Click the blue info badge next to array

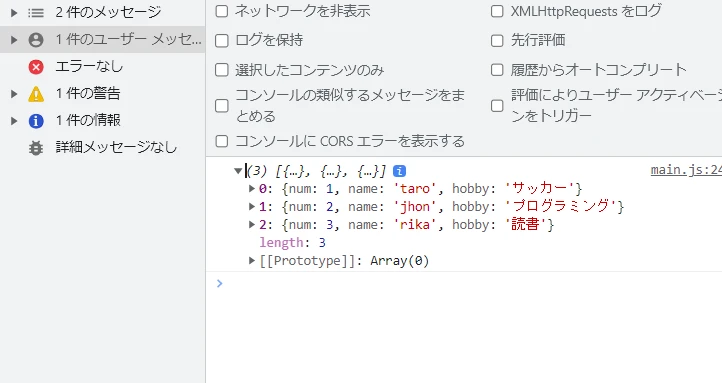pyautogui.click(x=399, y=171)
